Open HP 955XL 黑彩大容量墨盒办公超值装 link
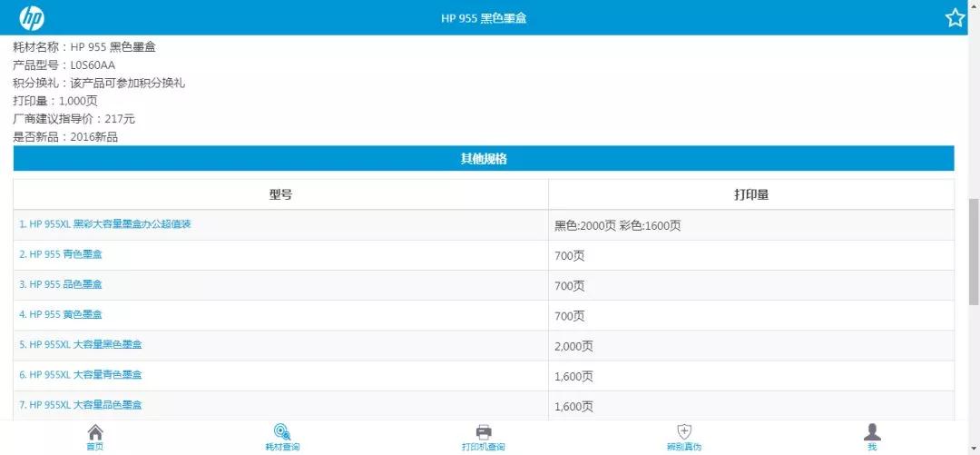Screen dimensions: 980x455 click(x=105, y=224)
